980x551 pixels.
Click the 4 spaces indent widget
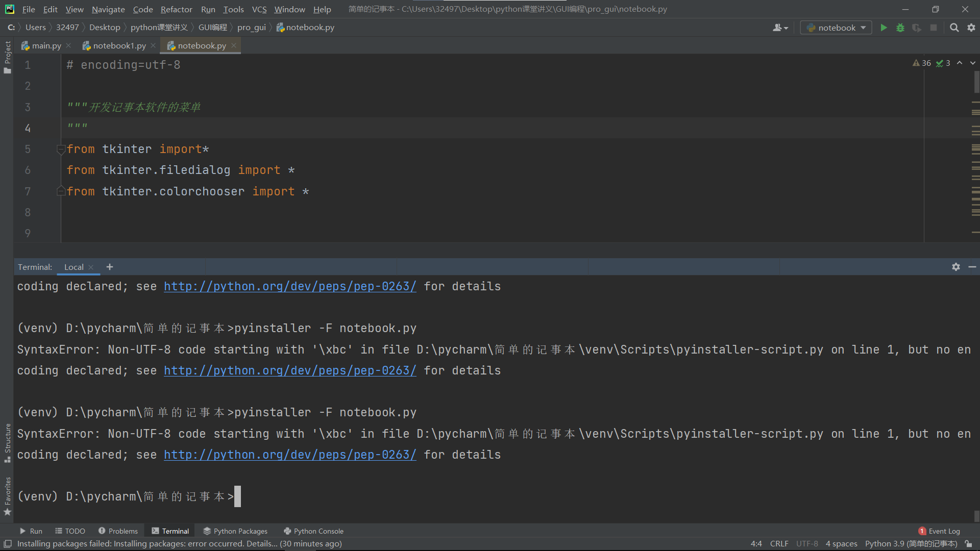click(841, 544)
